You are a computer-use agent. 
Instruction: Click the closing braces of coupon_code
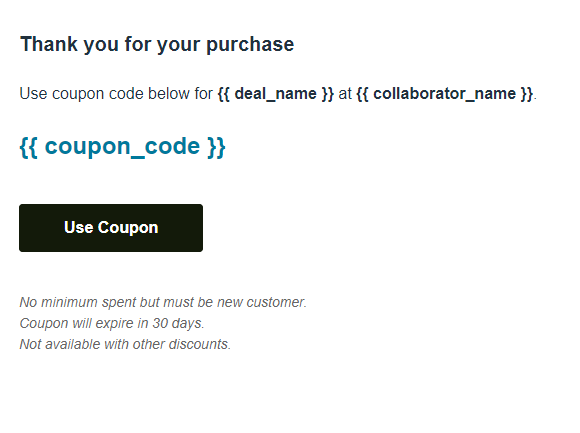click(216, 147)
